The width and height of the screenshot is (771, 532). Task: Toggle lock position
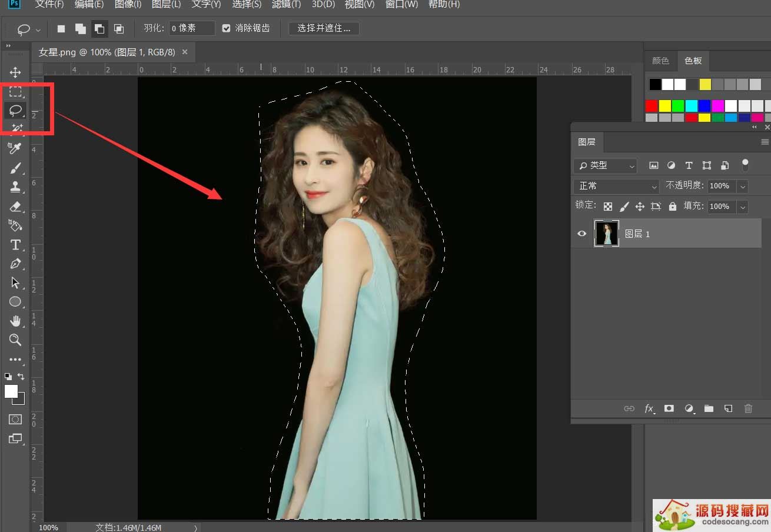640,206
